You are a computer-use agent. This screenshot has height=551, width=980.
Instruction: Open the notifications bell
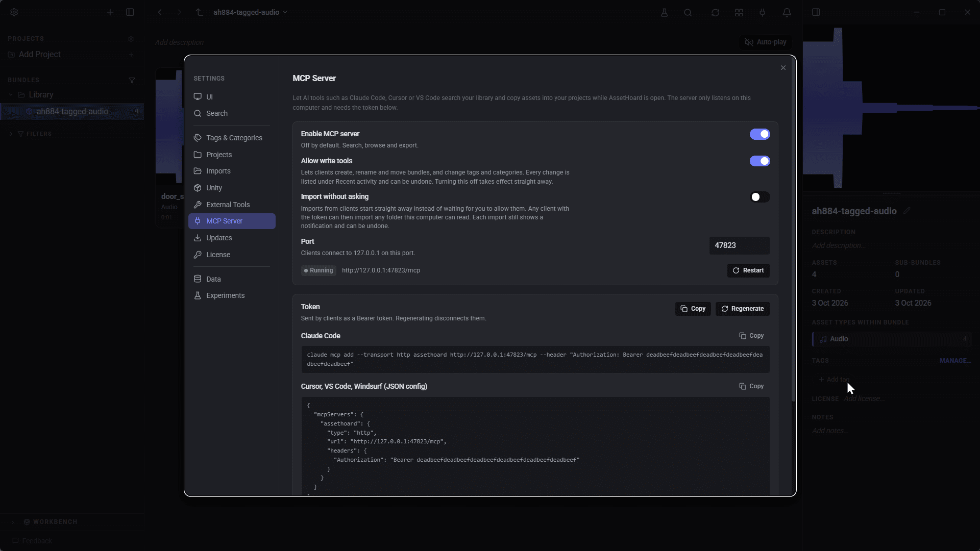pyautogui.click(x=787, y=12)
